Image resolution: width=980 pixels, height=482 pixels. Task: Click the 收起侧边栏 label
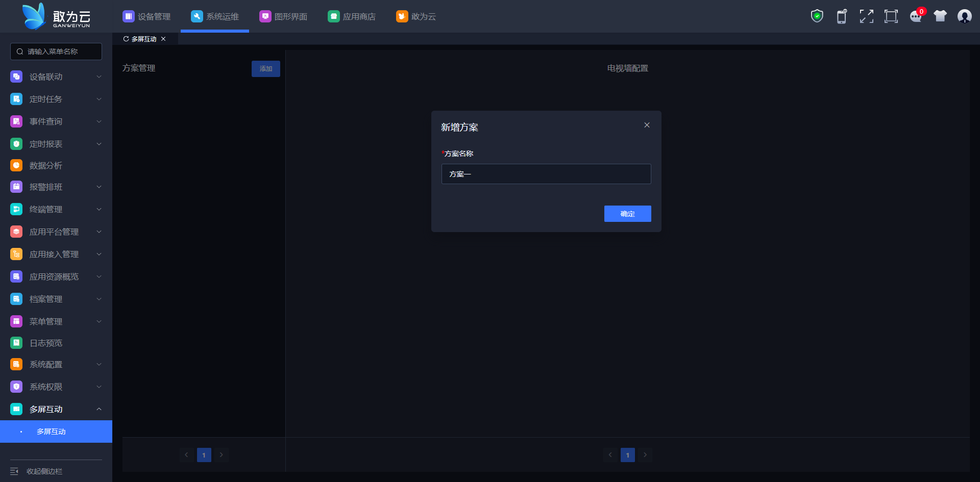(x=44, y=471)
